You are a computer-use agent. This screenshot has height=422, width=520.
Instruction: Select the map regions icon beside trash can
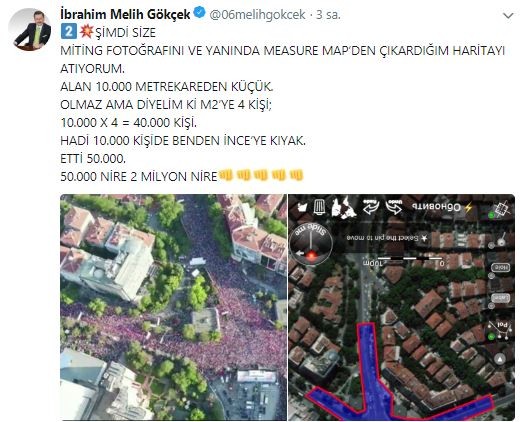[343, 208]
